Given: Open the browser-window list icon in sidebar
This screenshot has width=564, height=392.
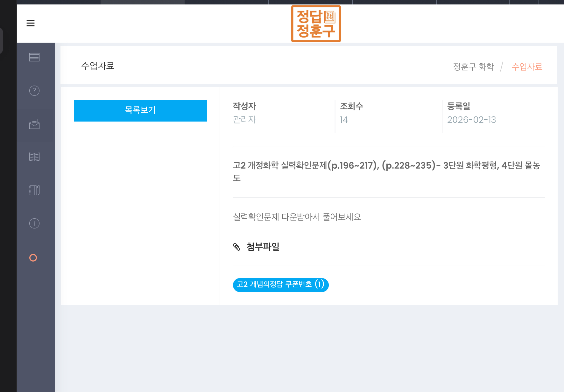Looking at the screenshot, I should tap(34, 57).
